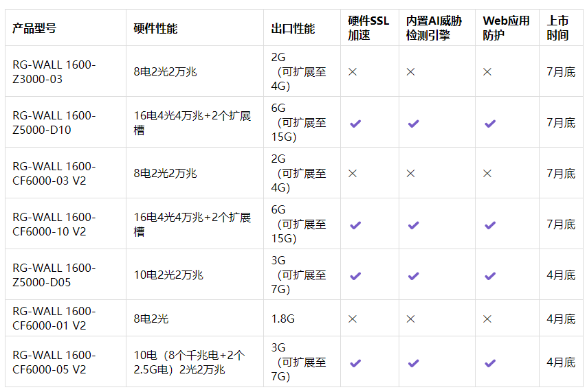
Task: Click 3G throughput cell in CF6000-05 V2 row
Action: click(x=298, y=362)
